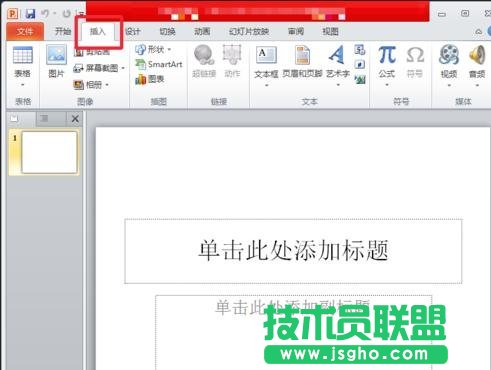Expand the 视频 dropdown arrow
Screen dimensions: 491x370
449,85
